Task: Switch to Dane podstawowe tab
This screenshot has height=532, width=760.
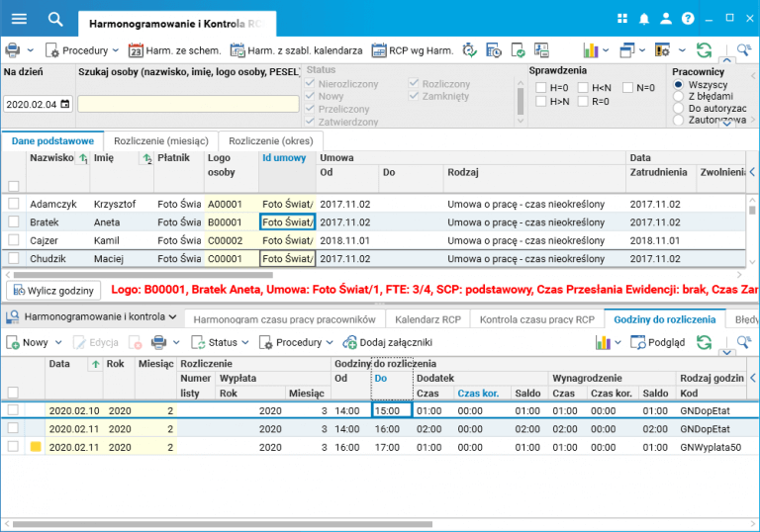Action: pos(52,141)
